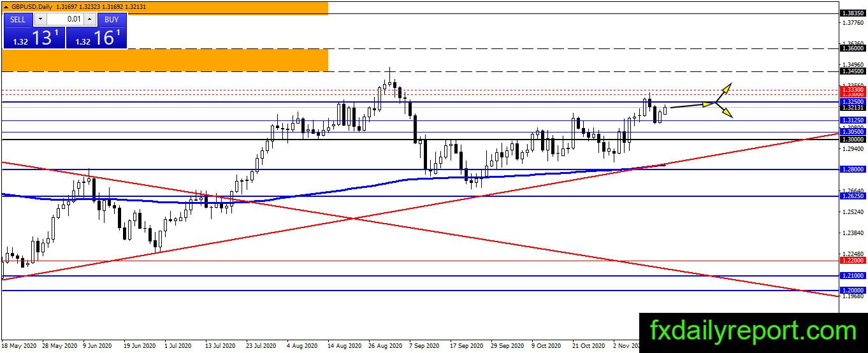
Task: Click the 0.01 volume input field
Action: [64, 19]
